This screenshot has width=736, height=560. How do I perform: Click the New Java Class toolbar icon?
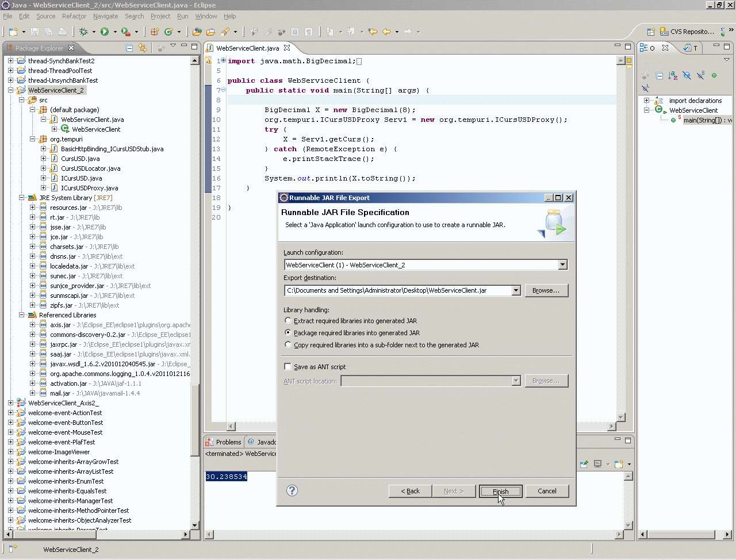168,32
